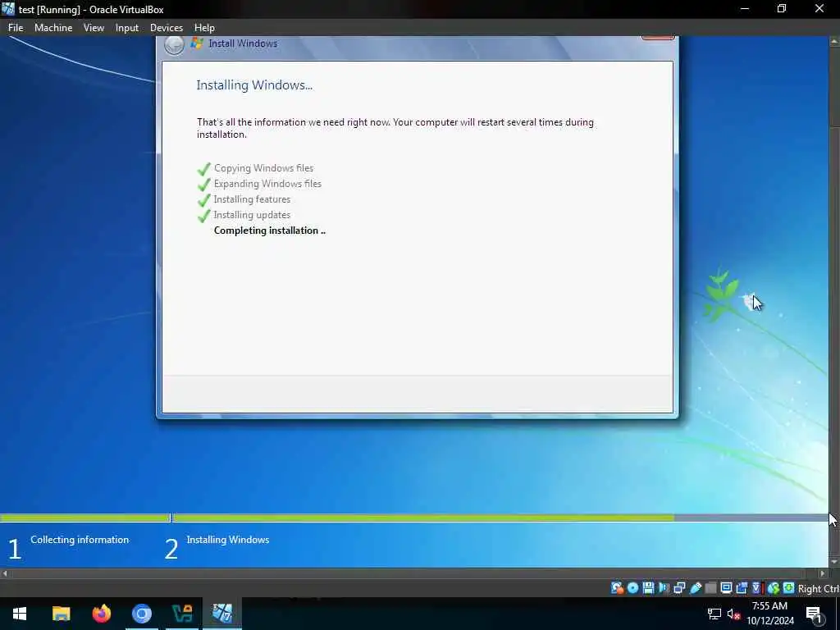Click the hard disk activity indicator icon
This screenshot has width=840, height=630.
coord(617,588)
